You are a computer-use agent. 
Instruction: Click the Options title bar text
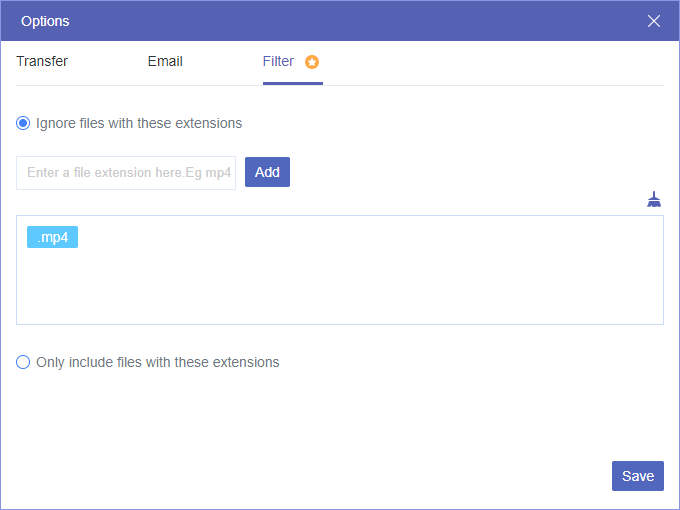[x=45, y=21]
